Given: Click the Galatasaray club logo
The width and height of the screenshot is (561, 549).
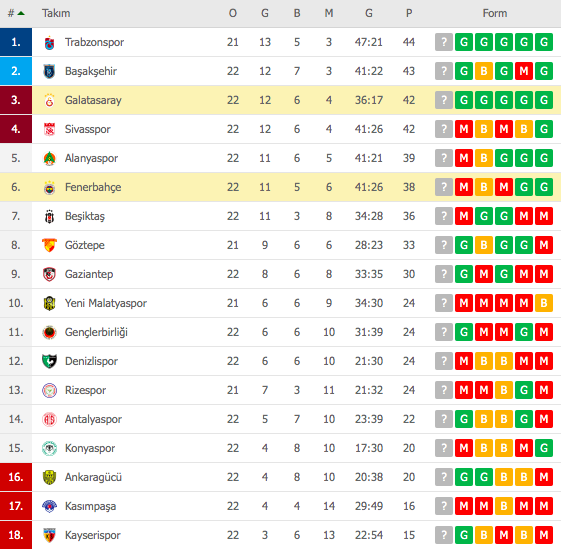Looking at the screenshot, I should 49,100.
